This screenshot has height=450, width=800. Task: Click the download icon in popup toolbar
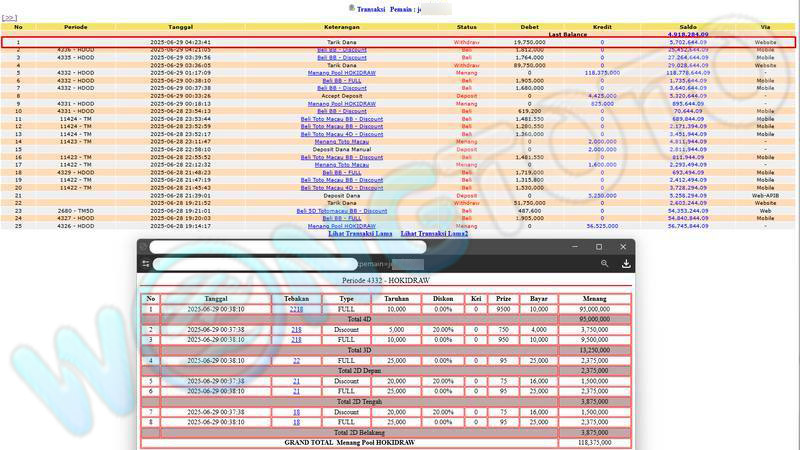[x=626, y=264]
